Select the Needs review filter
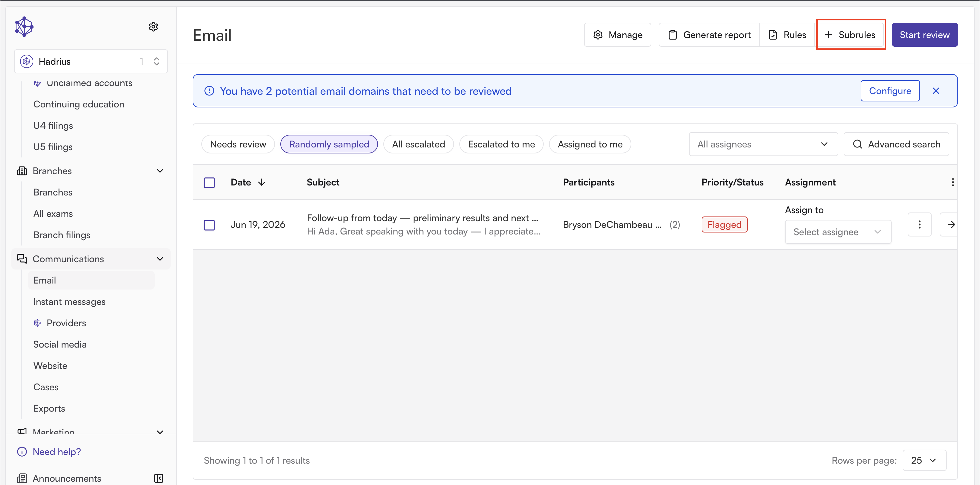980x485 pixels. [238, 144]
